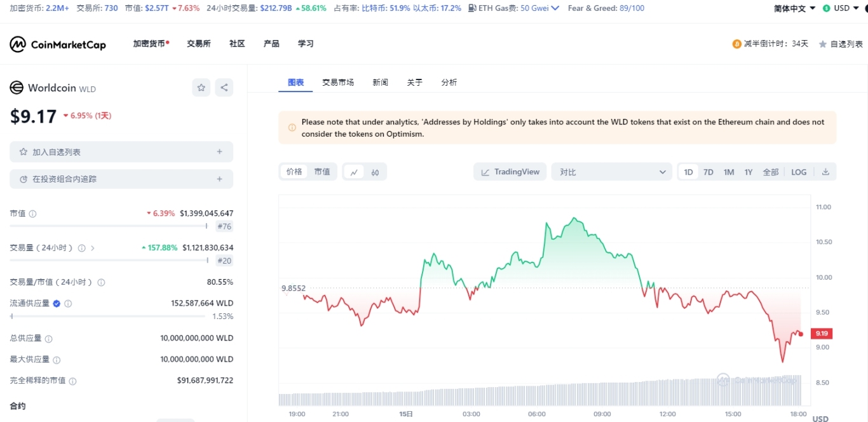The width and height of the screenshot is (868, 422).
Task: Switch to the 图表 tab
Action: pos(295,83)
